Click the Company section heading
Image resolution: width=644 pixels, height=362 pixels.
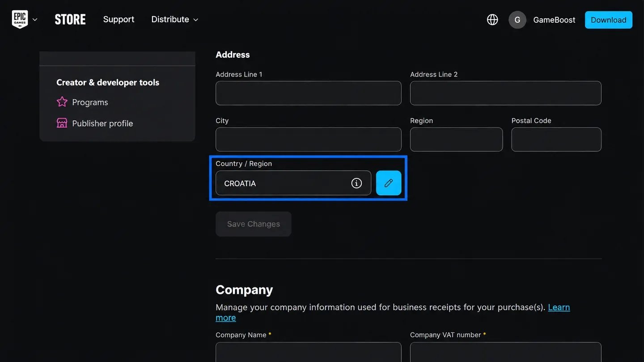tap(244, 290)
